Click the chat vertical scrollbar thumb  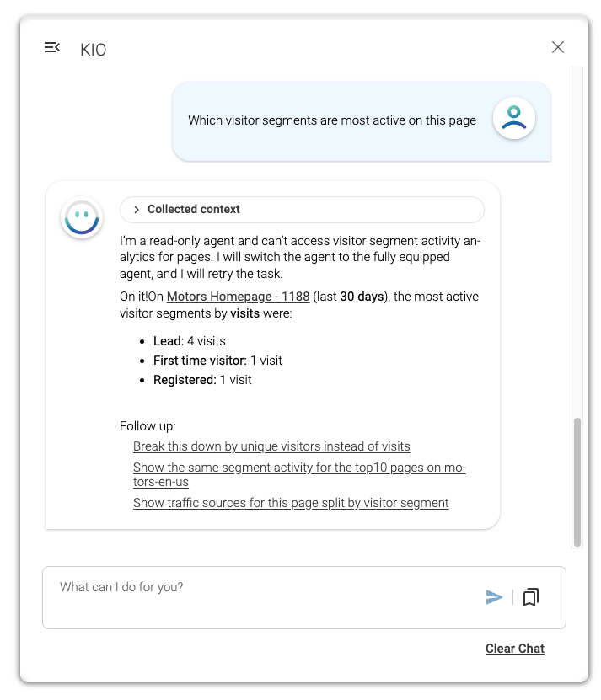click(x=577, y=482)
